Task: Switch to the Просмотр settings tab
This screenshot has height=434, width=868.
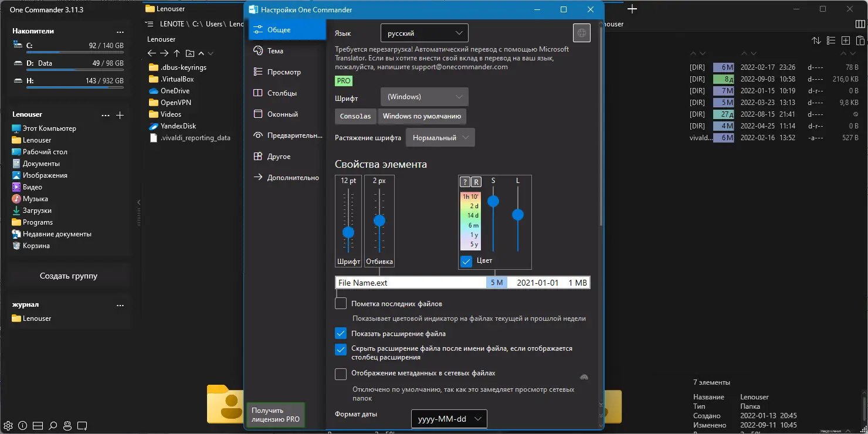Action: click(287, 72)
